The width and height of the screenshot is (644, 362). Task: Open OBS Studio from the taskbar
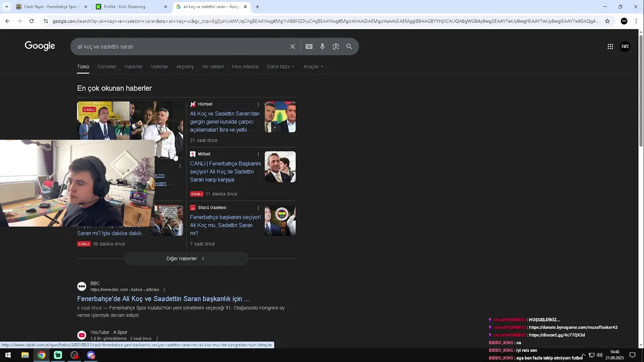[74, 355]
